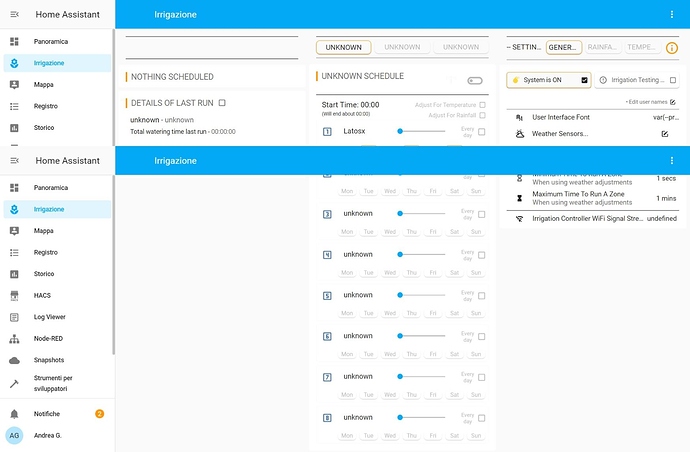Image resolution: width=690 pixels, height=452 pixels.
Task: Click 'Weather Sensors...' label
Action: tap(560, 134)
